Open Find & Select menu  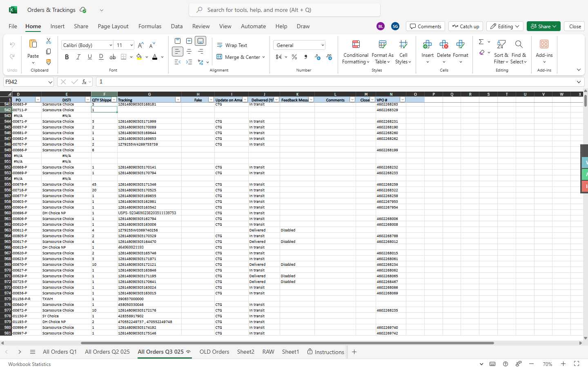click(x=519, y=52)
